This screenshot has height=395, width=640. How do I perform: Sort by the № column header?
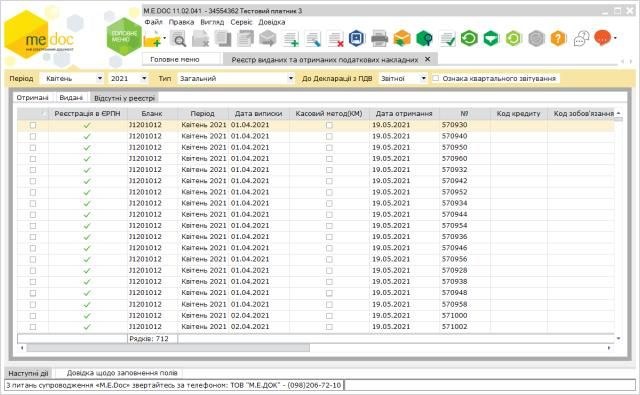click(464, 114)
